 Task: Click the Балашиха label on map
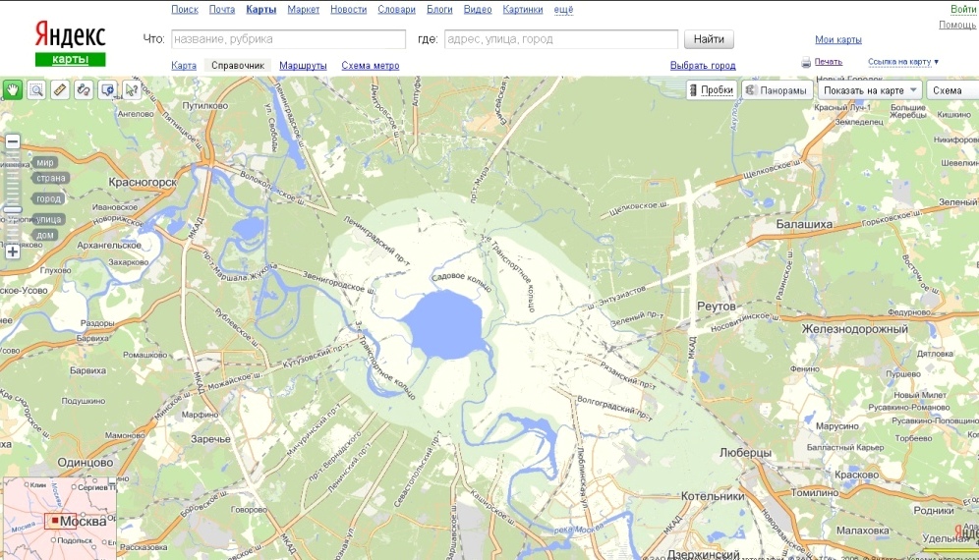coord(804,224)
